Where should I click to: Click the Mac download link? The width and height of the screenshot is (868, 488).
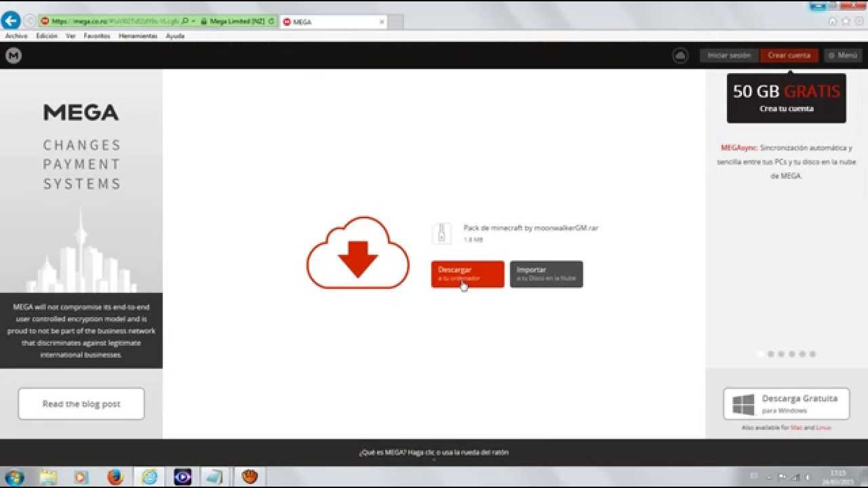[x=795, y=428]
